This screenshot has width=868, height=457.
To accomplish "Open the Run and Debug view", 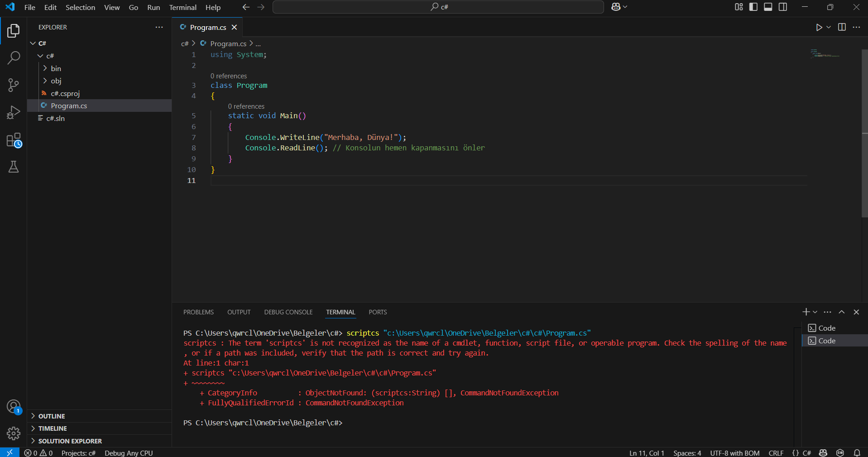I will [x=14, y=112].
